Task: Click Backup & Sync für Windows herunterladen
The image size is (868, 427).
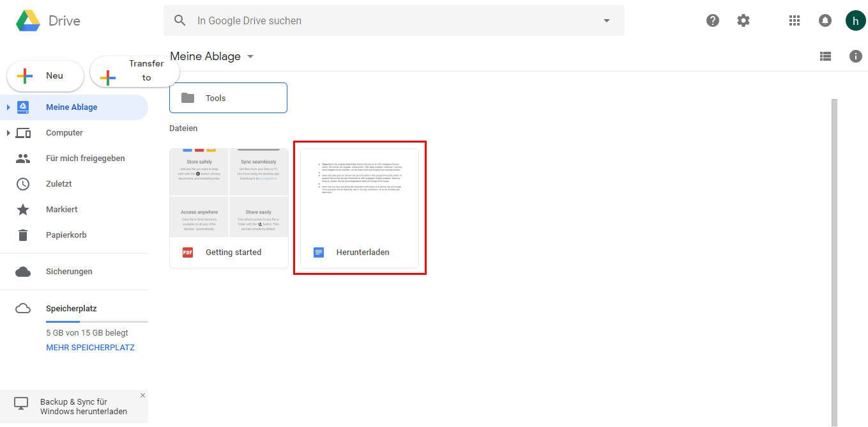Action: pos(84,407)
